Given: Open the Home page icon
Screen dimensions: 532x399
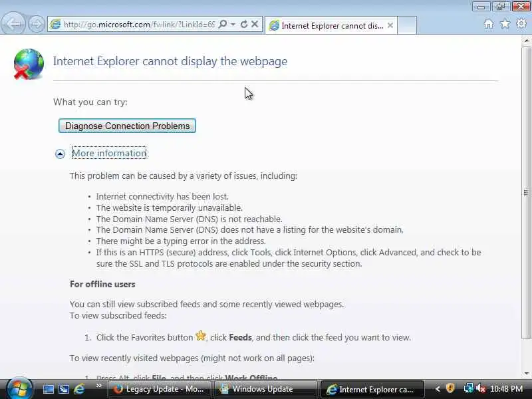Looking at the screenshot, I should (489, 24).
